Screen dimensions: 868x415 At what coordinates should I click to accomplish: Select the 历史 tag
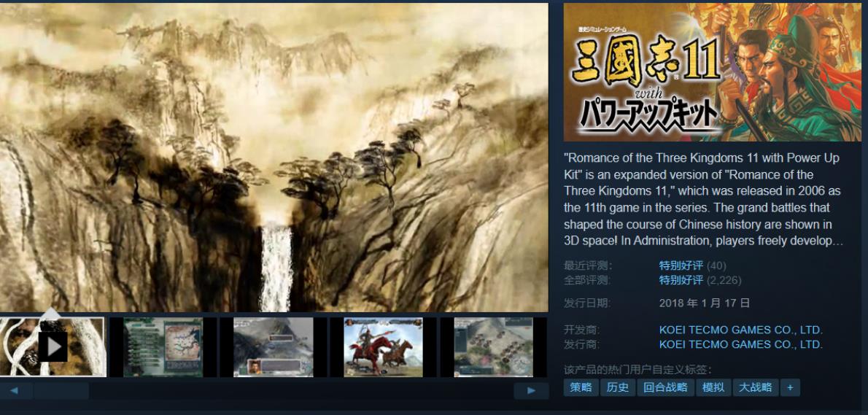pos(618,387)
